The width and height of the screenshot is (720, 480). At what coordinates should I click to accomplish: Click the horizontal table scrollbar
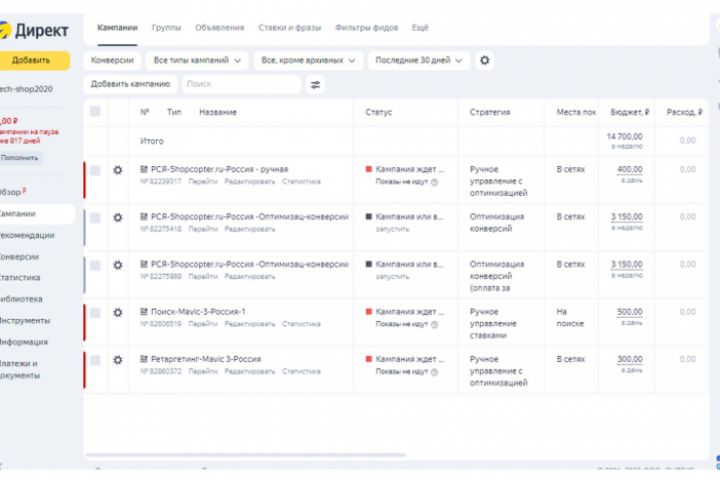point(246,455)
